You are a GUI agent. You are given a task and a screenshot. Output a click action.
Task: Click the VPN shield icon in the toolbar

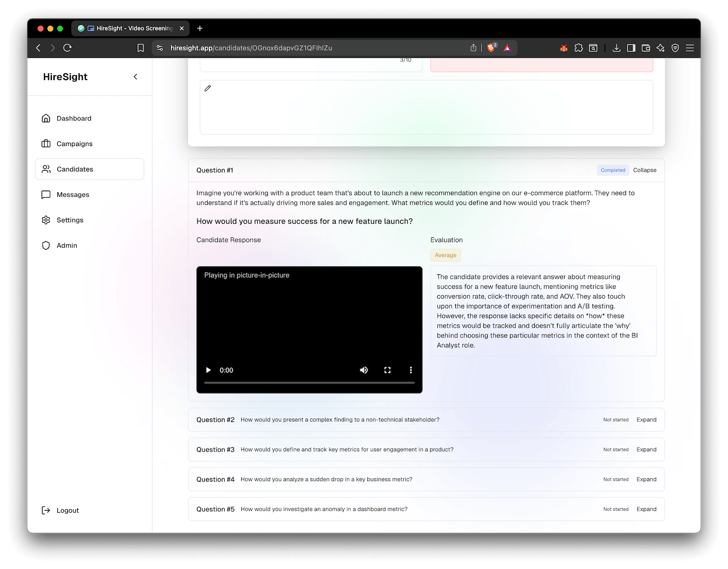pos(675,48)
